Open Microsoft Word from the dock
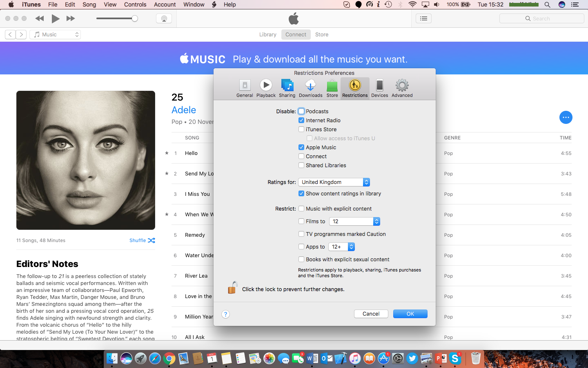Image resolution: width=588 pixels, height=368 pixels. click(x=312, y=359)
